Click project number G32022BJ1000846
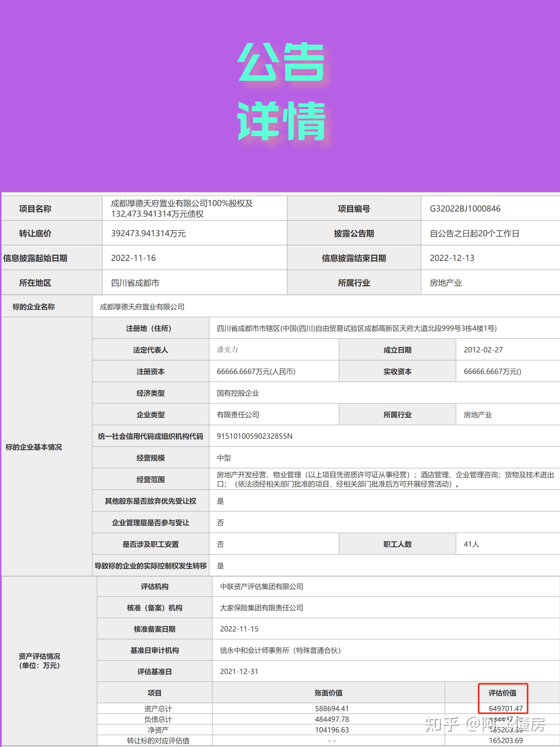Image resolution: width=560 pixels, height=747 pixels. [x=465, y=208]
